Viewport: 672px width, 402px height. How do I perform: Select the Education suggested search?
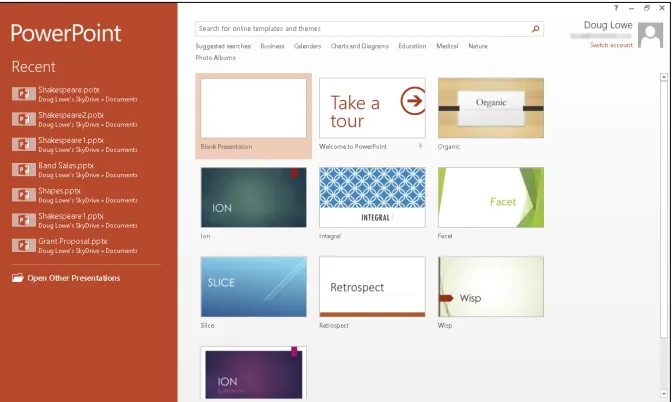412,46
